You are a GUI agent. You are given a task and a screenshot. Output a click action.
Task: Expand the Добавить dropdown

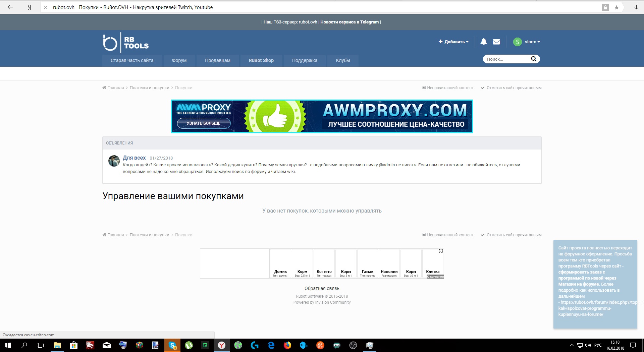click(x=453, y=42)
